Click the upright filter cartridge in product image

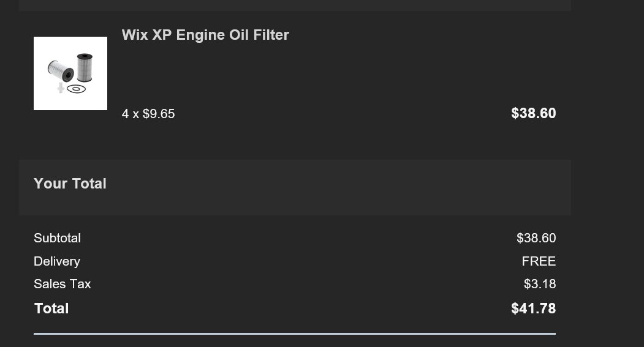[85, 67]
